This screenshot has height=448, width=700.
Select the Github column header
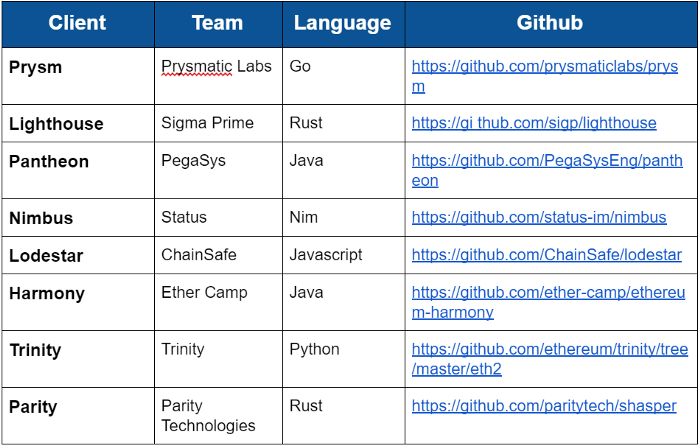[x=550, y=23]
